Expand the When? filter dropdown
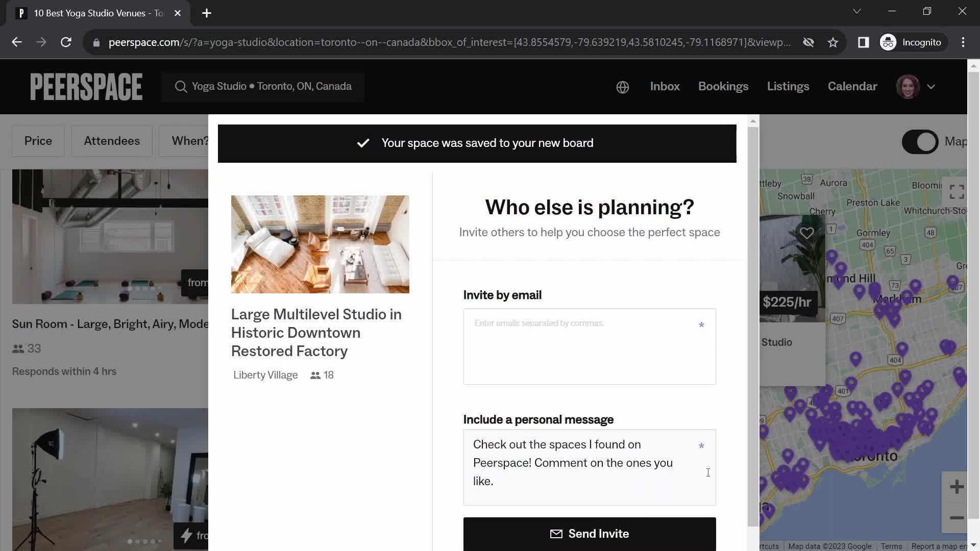This screenshot has width=980, height=551. tap(191, 141)
